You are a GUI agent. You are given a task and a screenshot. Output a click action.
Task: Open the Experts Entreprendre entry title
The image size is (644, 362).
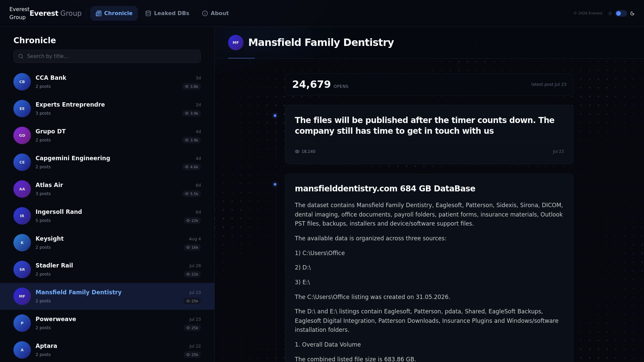pyautogui.click(x=70, y=105)
